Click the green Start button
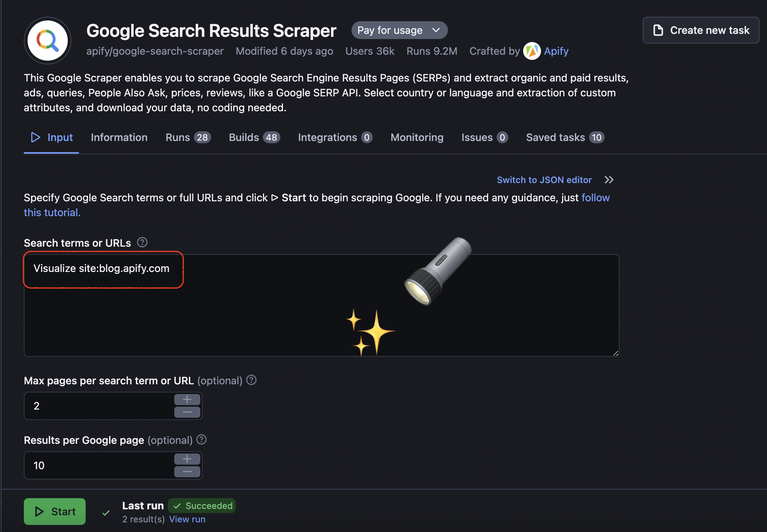This screenshot has height=532, width=767. coord(55,512)
